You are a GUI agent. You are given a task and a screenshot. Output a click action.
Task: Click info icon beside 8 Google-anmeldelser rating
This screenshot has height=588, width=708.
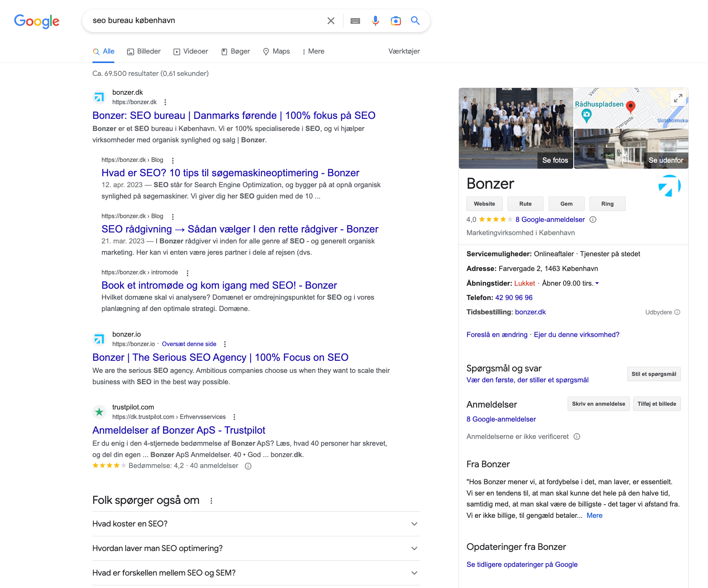pyautogui.click(x=593, y=220)
